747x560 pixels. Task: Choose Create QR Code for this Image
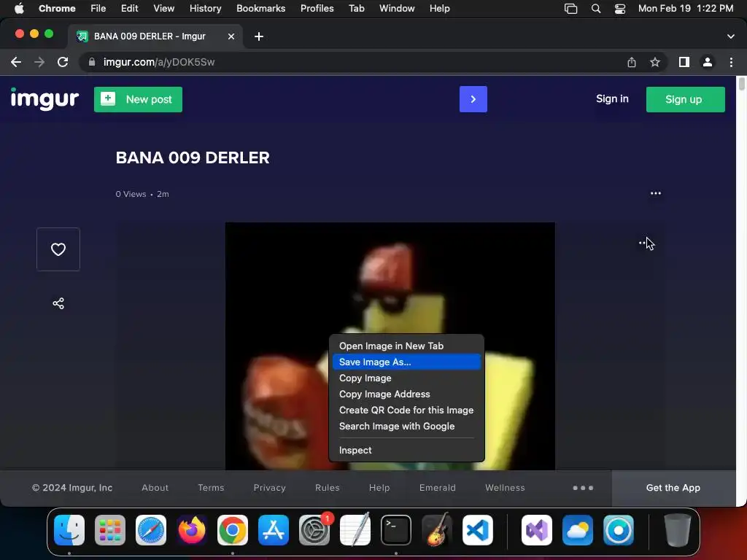pos(406,410)
